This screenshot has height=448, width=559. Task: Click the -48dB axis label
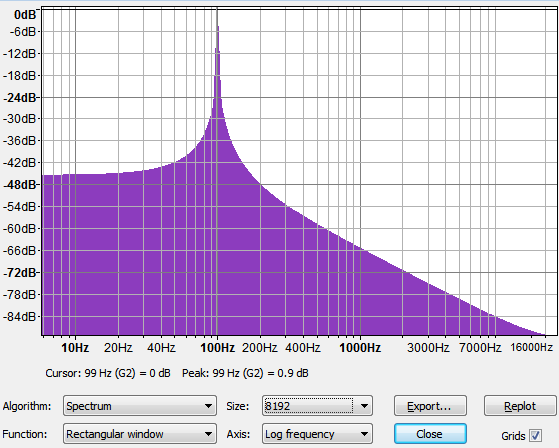pos(20,185)
